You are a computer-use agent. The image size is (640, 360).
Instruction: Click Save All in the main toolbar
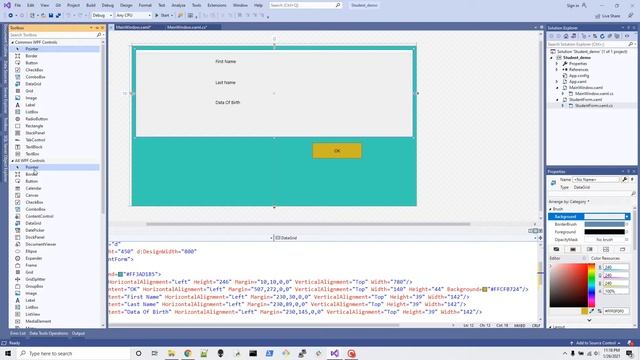pyautogui.click(x=58, y=15)
